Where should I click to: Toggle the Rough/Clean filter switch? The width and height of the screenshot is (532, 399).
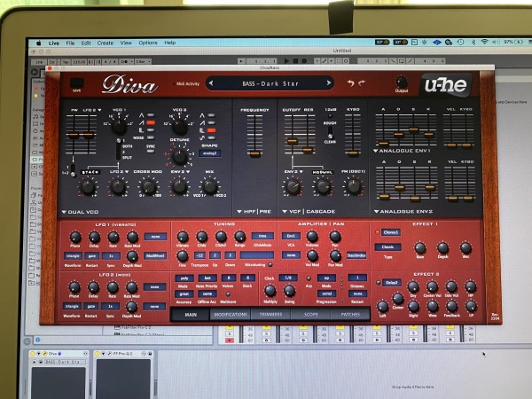(330, 133)
